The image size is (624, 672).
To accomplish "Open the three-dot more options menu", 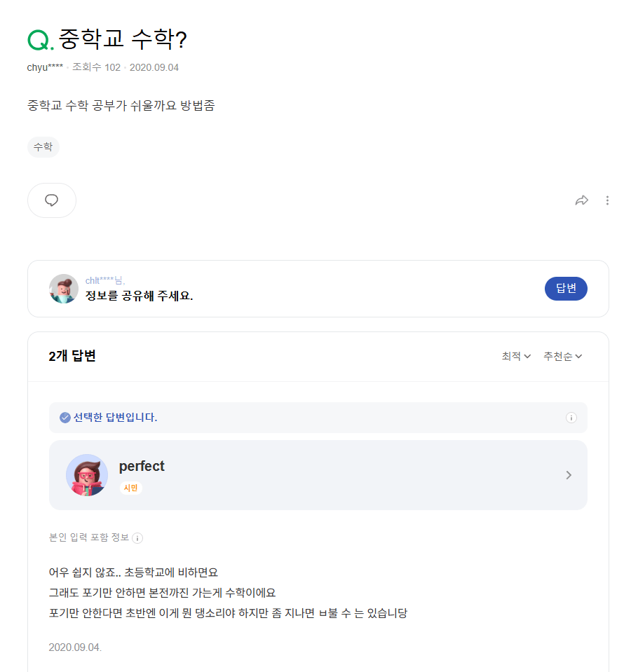I will click(607, 200).
